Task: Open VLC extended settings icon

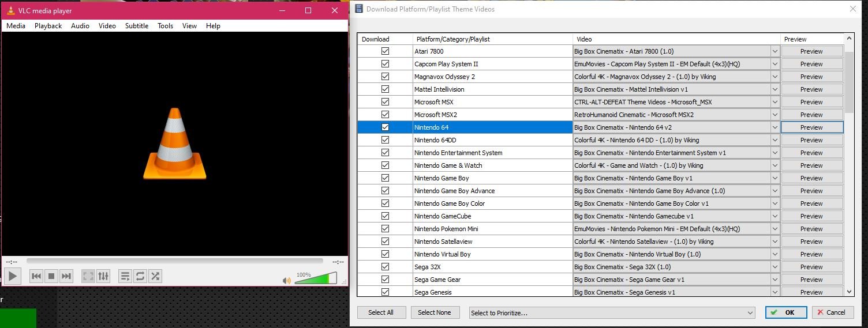Action: click(x=103, y=276)
